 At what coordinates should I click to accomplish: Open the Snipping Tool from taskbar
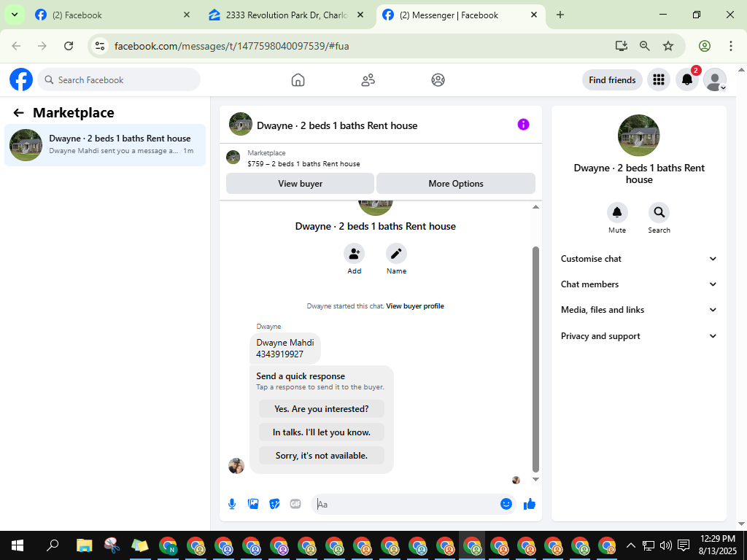point(112,545)
